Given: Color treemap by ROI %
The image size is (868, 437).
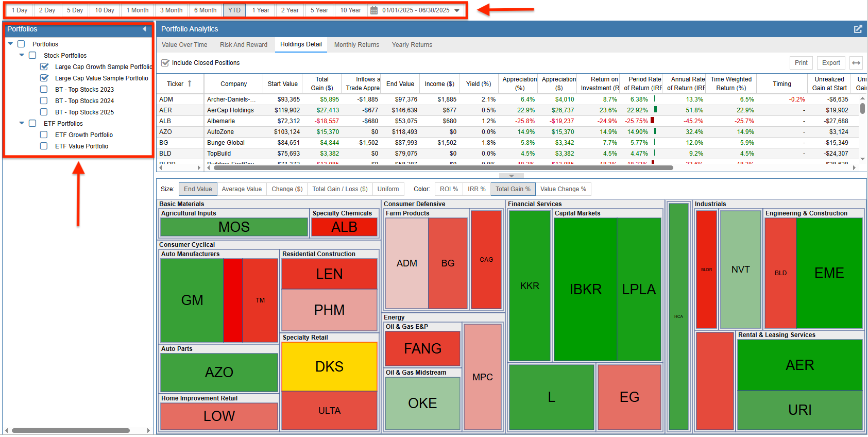Looking at the screenshot, I should coord(449,189).
